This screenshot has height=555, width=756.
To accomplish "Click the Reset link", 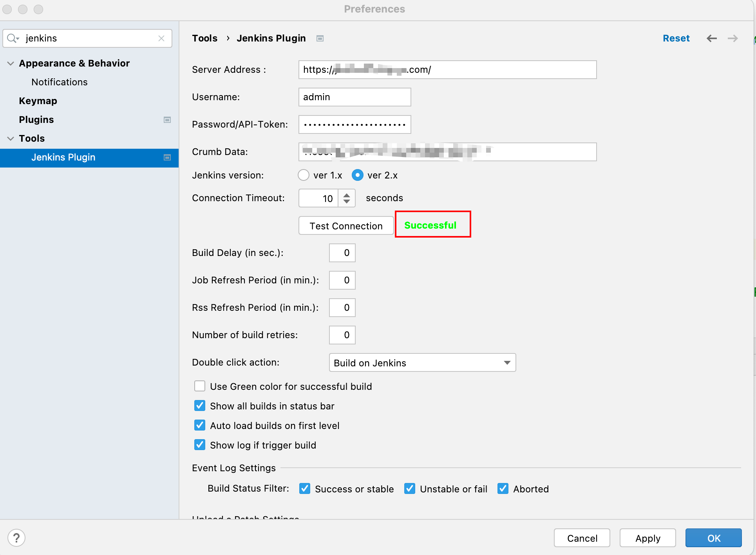I will coord(676,38).
